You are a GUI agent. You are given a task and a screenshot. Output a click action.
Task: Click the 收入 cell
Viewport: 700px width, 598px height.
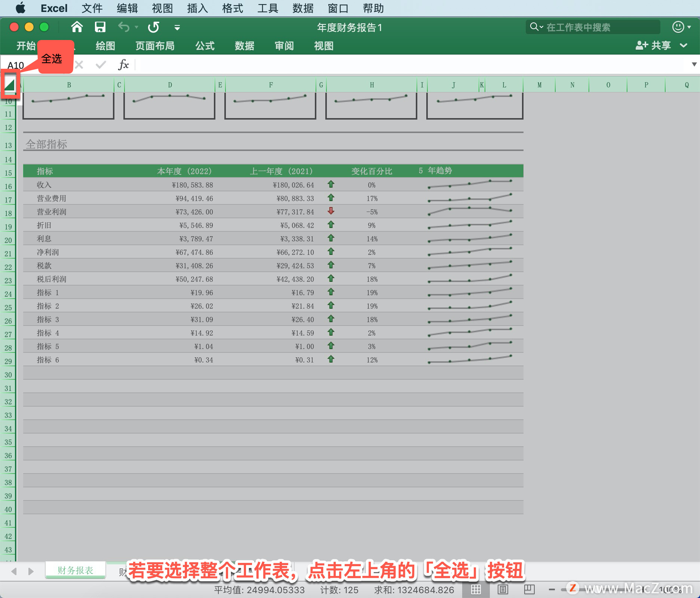pyautogui.click(x=44, y=185)
